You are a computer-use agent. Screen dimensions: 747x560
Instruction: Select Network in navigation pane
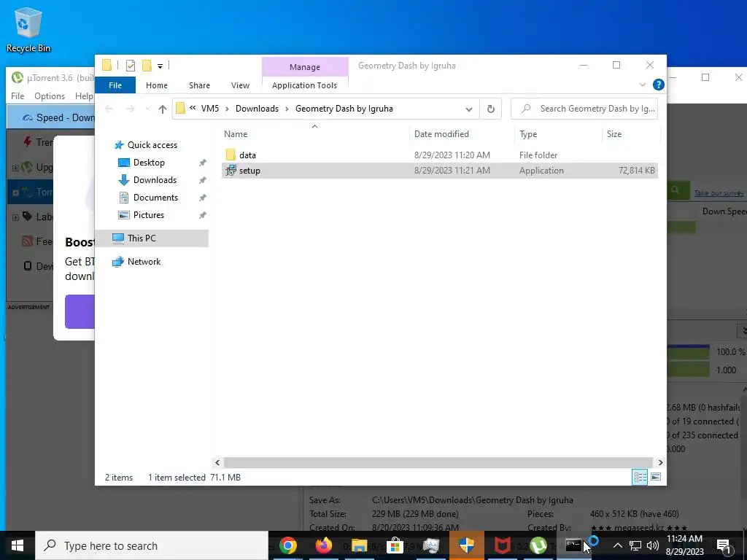[x=144, y=262]
